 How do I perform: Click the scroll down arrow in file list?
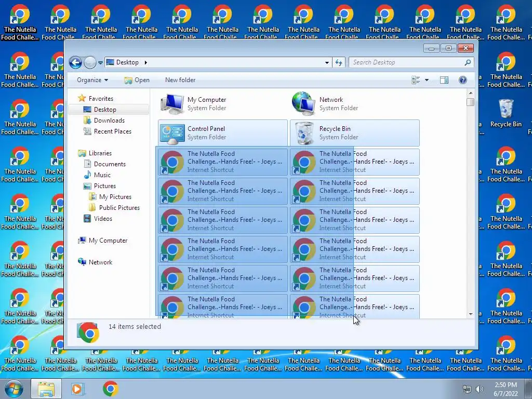tap(470, 314)
